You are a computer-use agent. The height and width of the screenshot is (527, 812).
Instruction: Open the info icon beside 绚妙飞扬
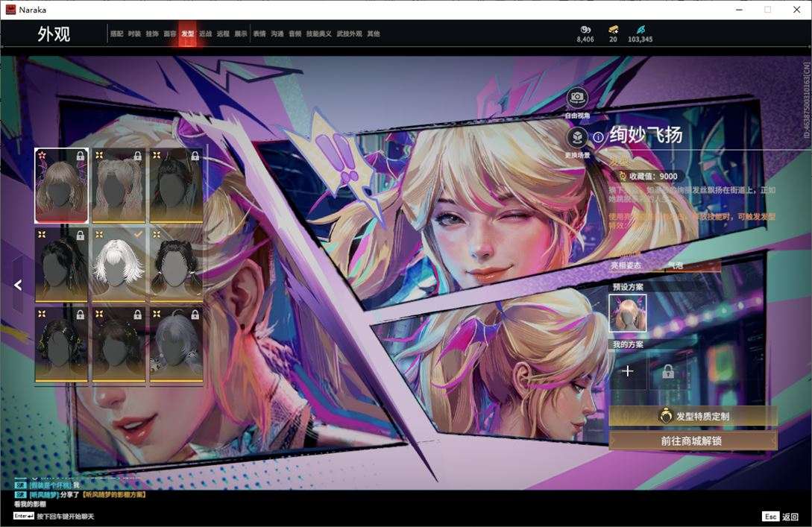coord(598,137)
